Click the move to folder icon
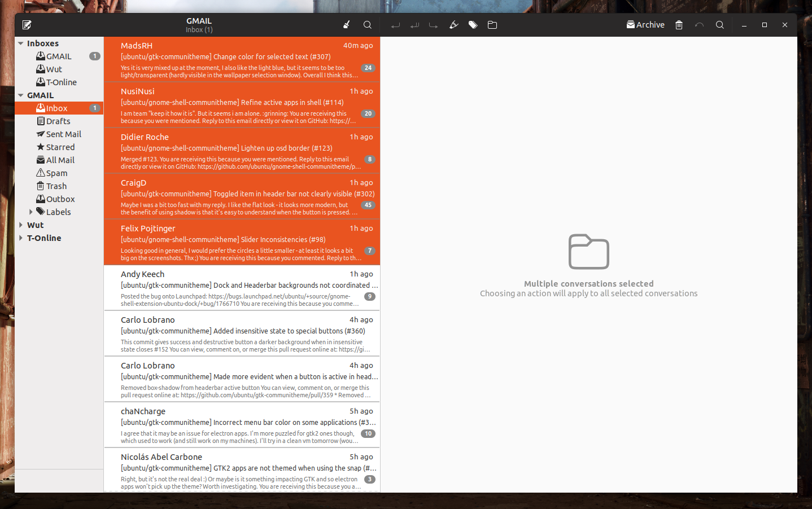 [492, 25]
